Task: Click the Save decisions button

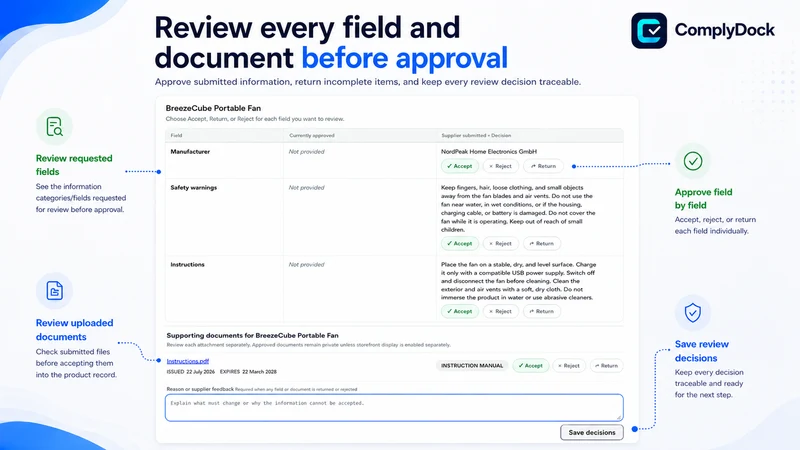Action: [592, 433]
